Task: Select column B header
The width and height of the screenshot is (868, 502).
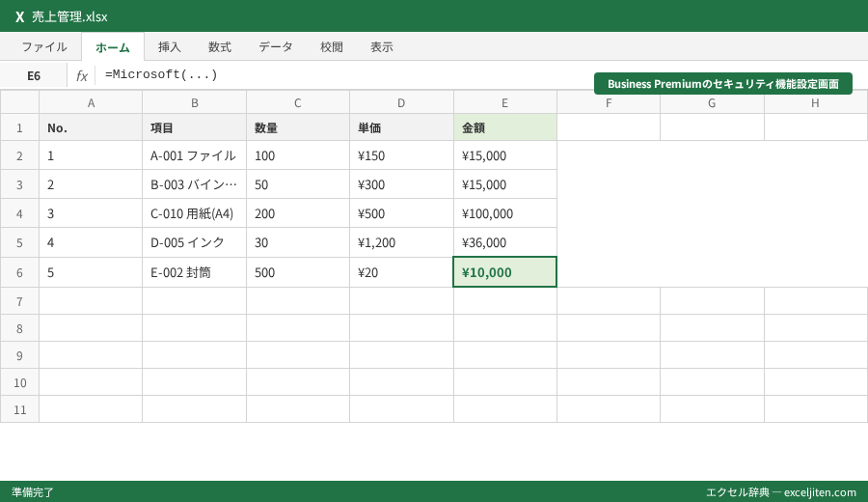Action: [x=194, y=102]
